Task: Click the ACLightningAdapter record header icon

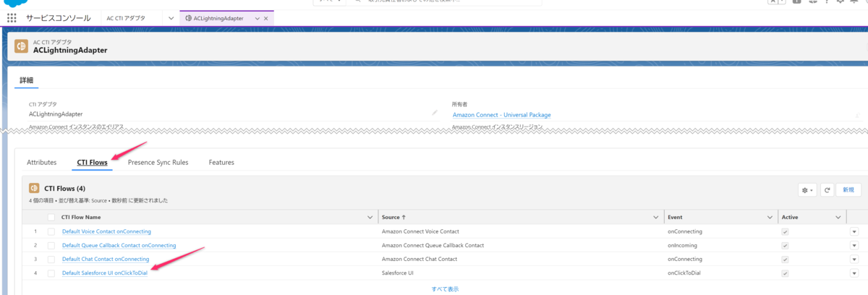Action: (x=22, y=46)
